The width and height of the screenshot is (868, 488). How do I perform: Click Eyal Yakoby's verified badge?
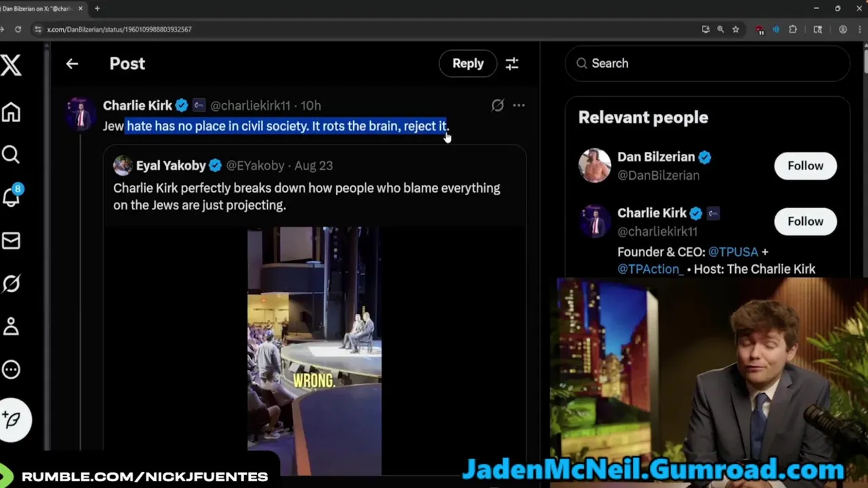pyautogui.click(x=216, y=165)
